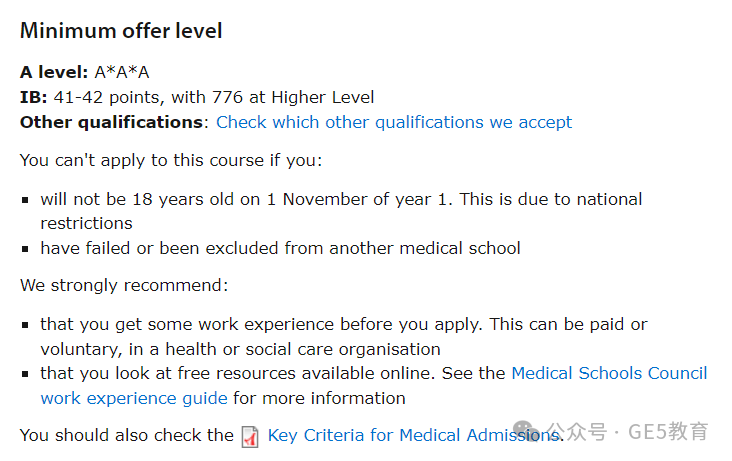732x461 pixels.
Task: Click the 'Minimum offer level' heading
Action: point(121,31)
